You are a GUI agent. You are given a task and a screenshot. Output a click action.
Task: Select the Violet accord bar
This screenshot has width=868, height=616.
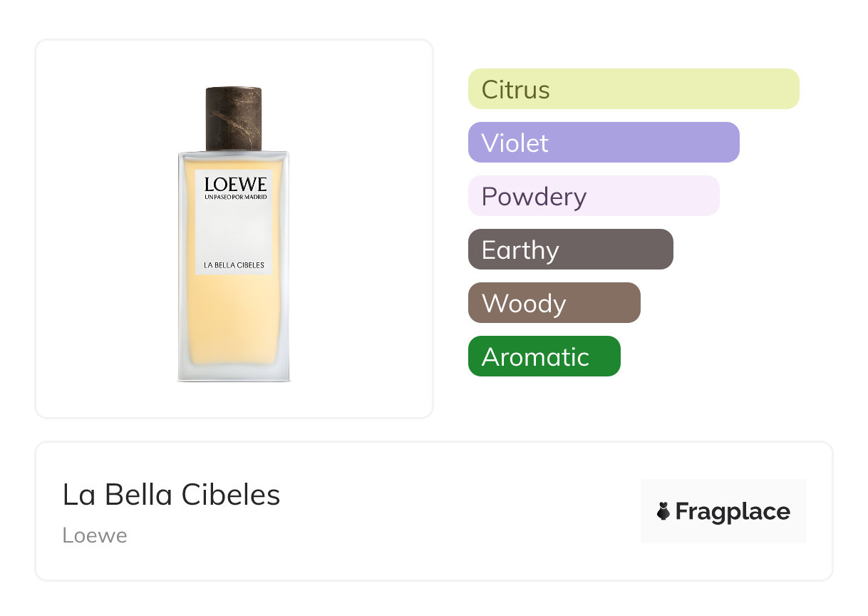click(603, 143)
